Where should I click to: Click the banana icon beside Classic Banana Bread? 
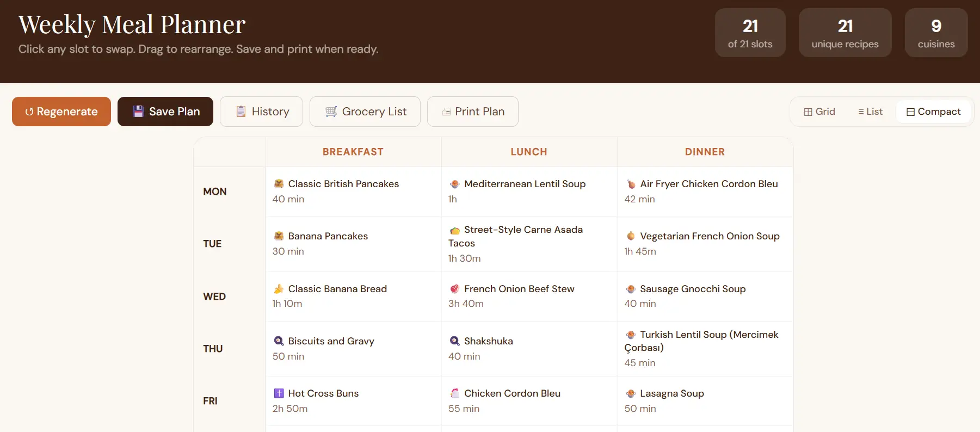pos(279,289)
